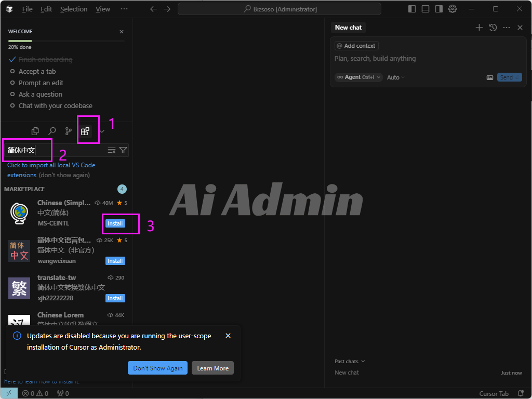The height and width of the screenshot is (399, 532).
Task: Click the Bizsoso command center search box
Action: point(279,9)
